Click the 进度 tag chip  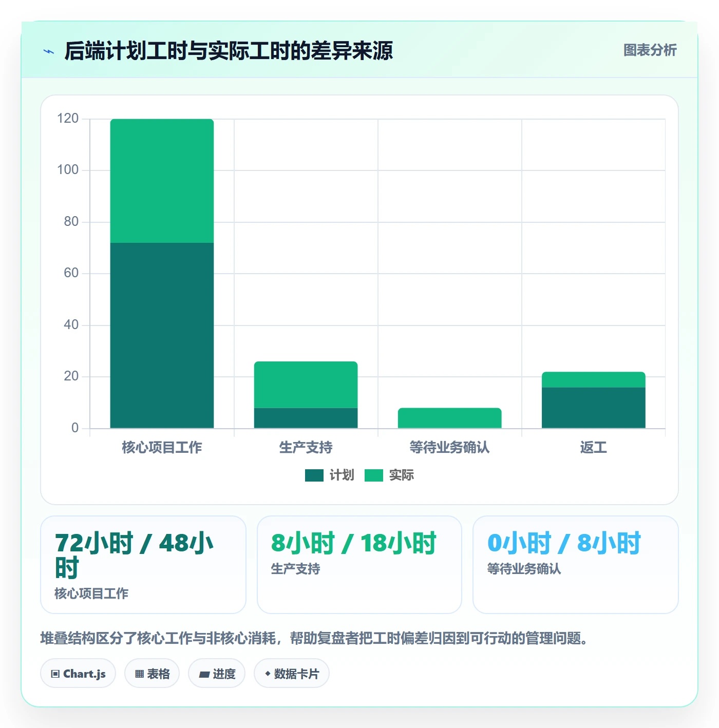pos(217,674)
